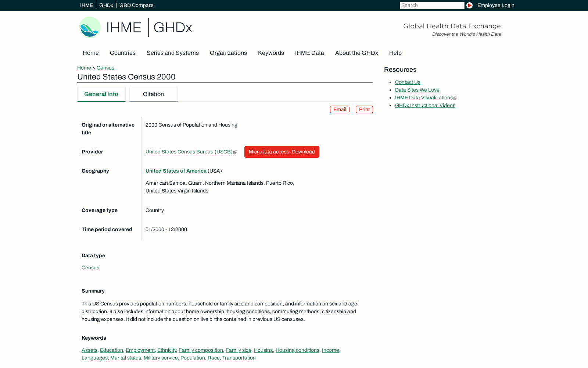Screen dimensions: 588x368
Task: Open About the GHDx menu item
Action: pos(356,53)
